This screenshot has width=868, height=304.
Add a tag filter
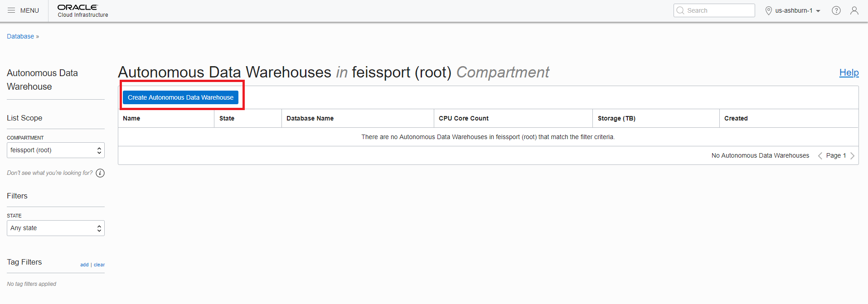pyautogui.click(x=84, y=265)
